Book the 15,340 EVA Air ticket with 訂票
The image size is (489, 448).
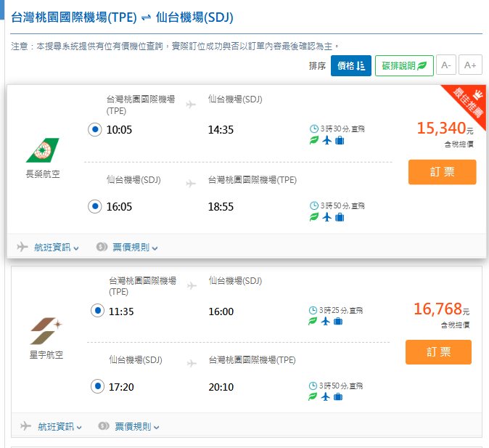[442, 172]
